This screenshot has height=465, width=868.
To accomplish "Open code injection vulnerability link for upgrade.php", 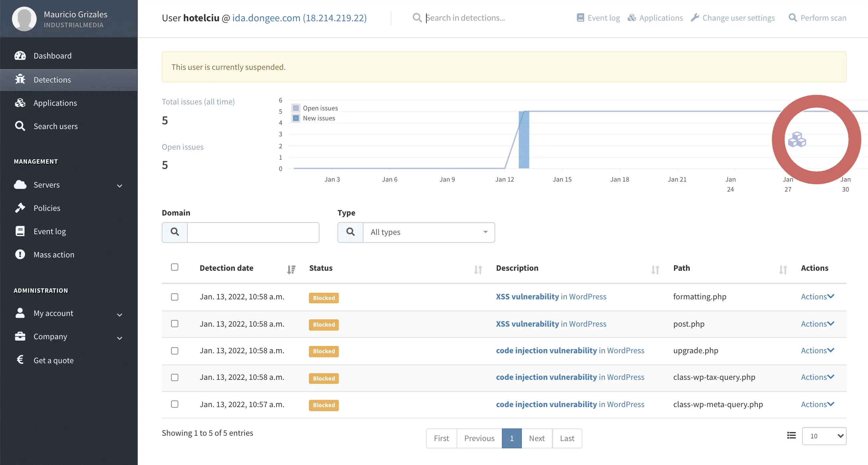I will point(570,351).
